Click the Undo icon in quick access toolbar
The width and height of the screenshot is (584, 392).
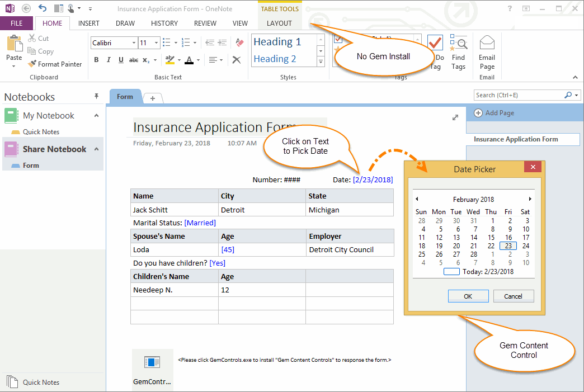[43, 8]
